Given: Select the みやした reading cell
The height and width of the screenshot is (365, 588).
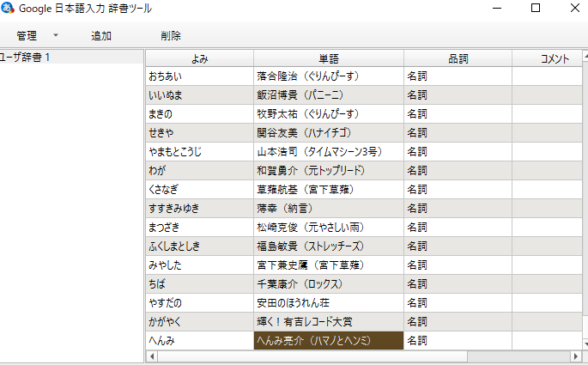Looking at the screenshot, I should [x=199, y=265].
